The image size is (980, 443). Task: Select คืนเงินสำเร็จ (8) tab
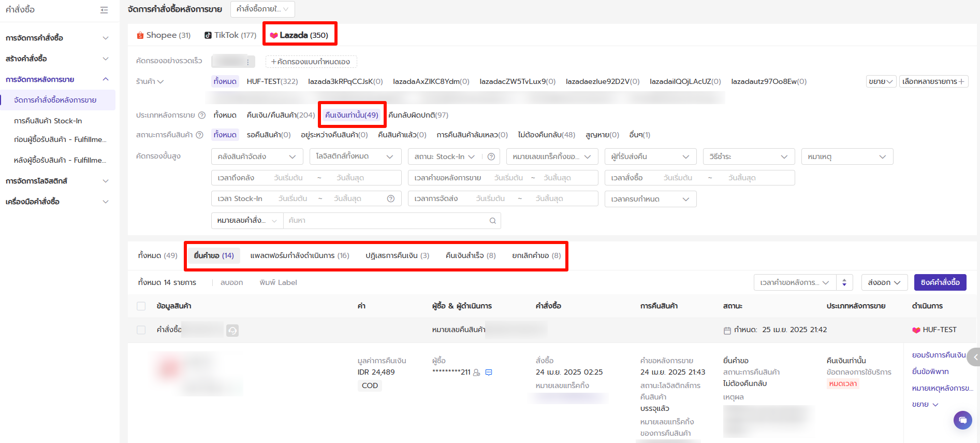tap(471, 255)
